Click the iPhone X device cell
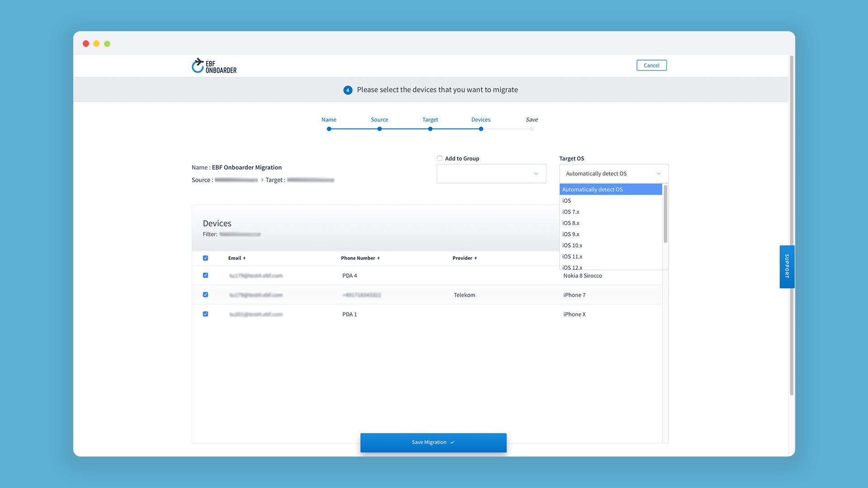Image resolution: width=868 pixels, height=488 pixels. click(574, 314)
